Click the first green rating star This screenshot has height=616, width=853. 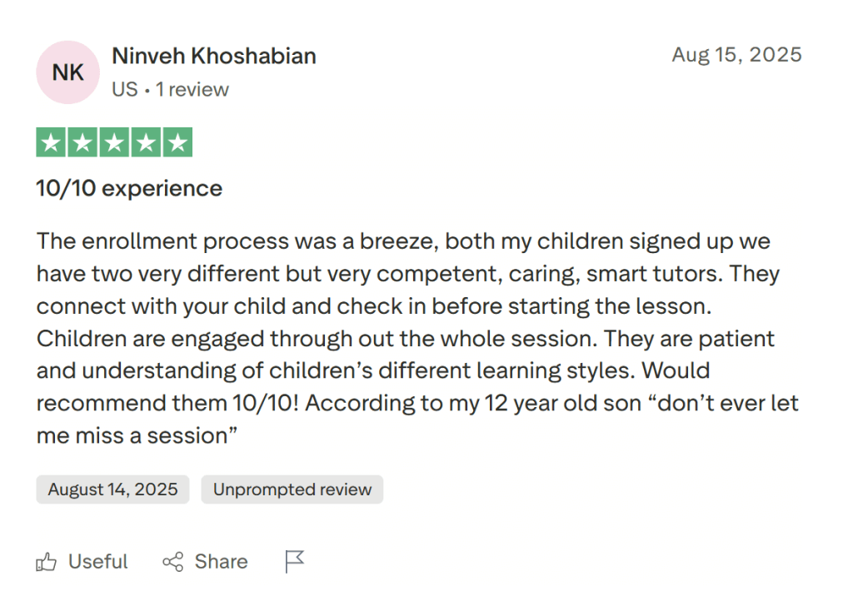coord(52,142)
